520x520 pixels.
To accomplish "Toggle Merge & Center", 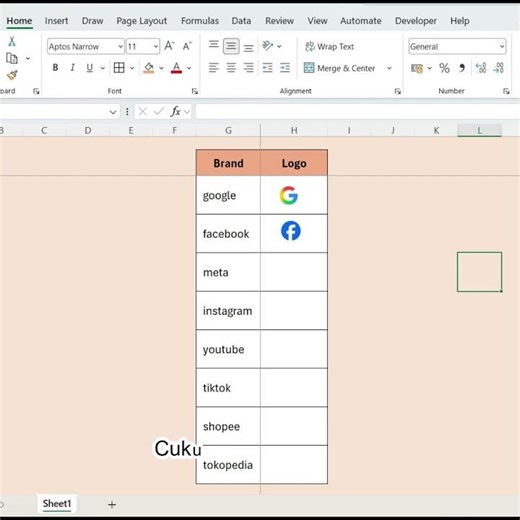I will (340, 68).
